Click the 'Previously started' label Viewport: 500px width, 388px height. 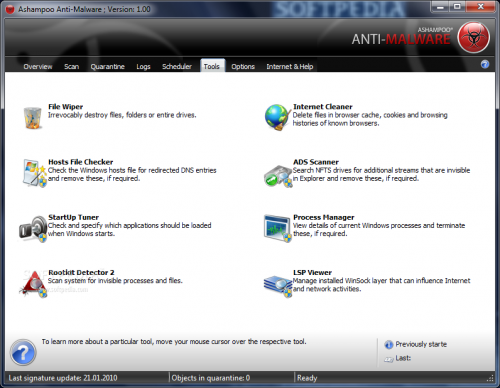click(421, 344)
